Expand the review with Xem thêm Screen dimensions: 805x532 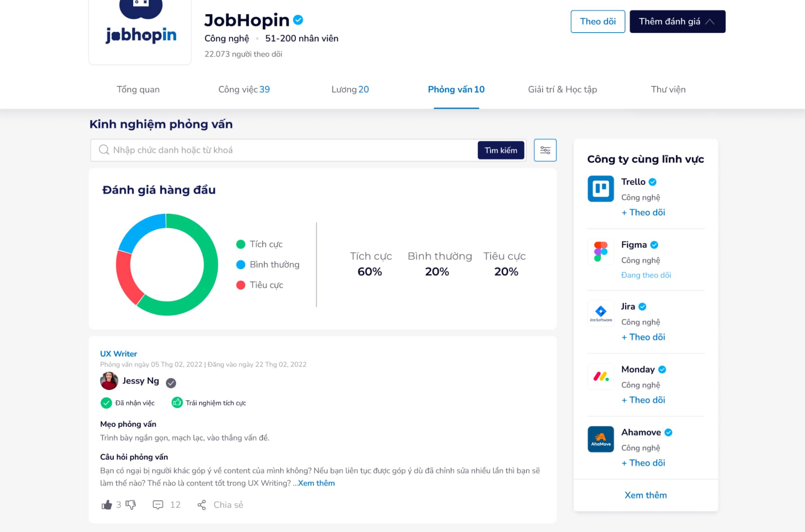point(316,483)
